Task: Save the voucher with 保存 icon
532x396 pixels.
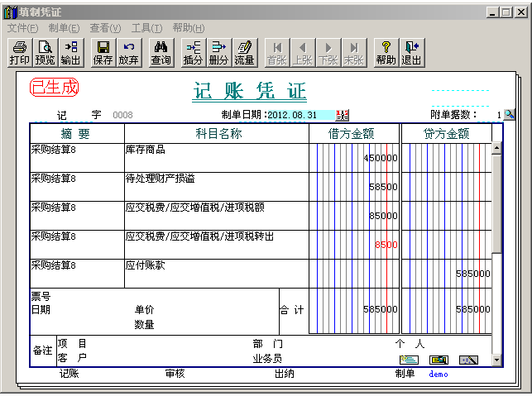Action: tap(103, 53)
